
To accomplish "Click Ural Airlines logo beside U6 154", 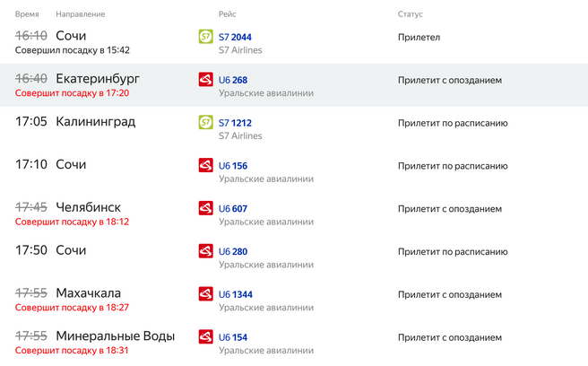I will coord(205,336).
